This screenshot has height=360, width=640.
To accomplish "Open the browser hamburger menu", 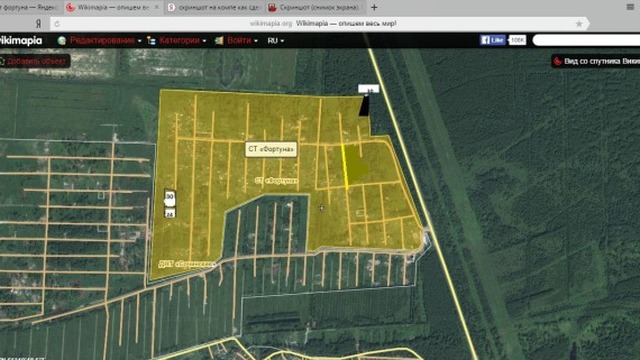I will 630,7.
